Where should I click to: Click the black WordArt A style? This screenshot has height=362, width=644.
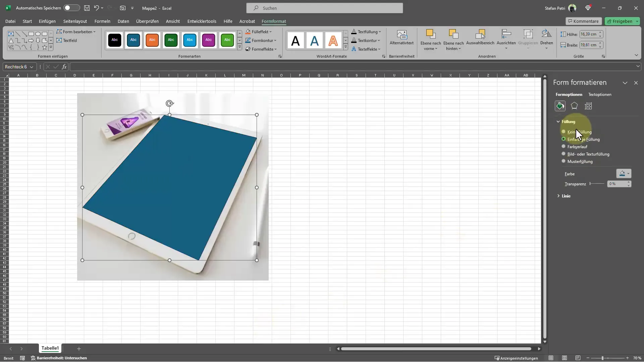coord(296,41)
